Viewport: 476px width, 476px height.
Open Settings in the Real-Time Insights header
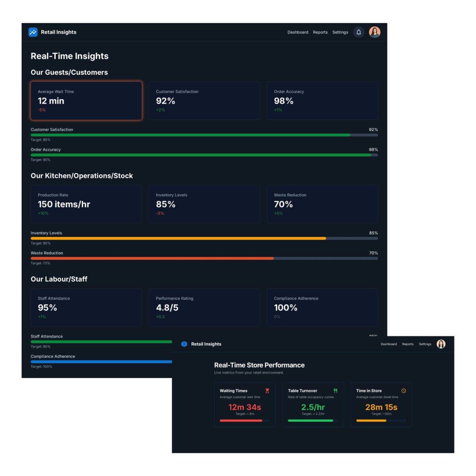click(340, 32)
